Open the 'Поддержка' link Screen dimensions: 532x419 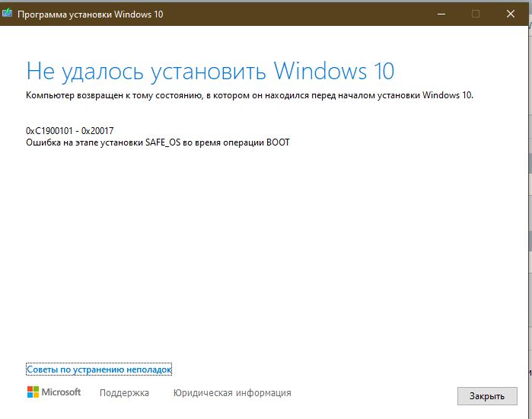click(124, 393)
